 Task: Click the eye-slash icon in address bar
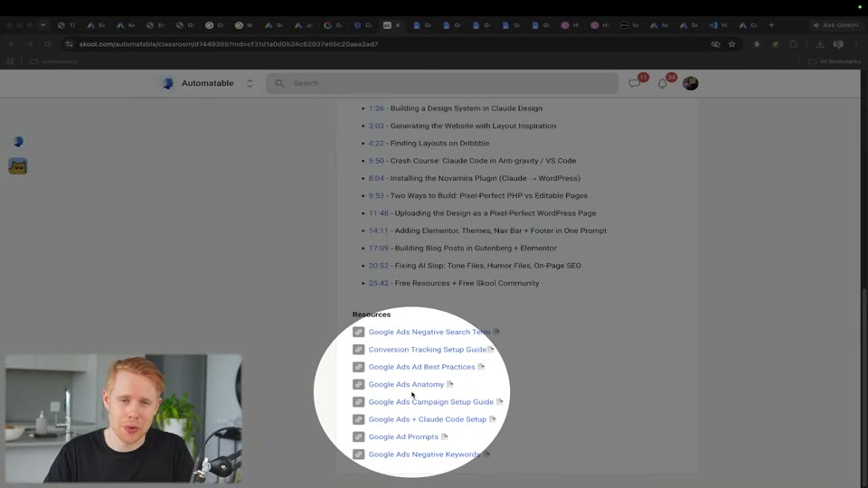tap(715, 44)
